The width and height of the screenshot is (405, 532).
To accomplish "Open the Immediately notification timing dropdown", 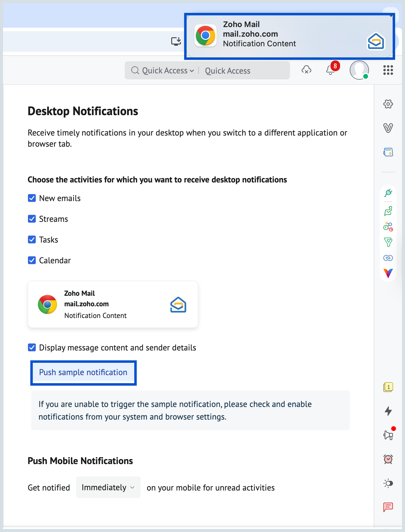I will pos(108,487).
